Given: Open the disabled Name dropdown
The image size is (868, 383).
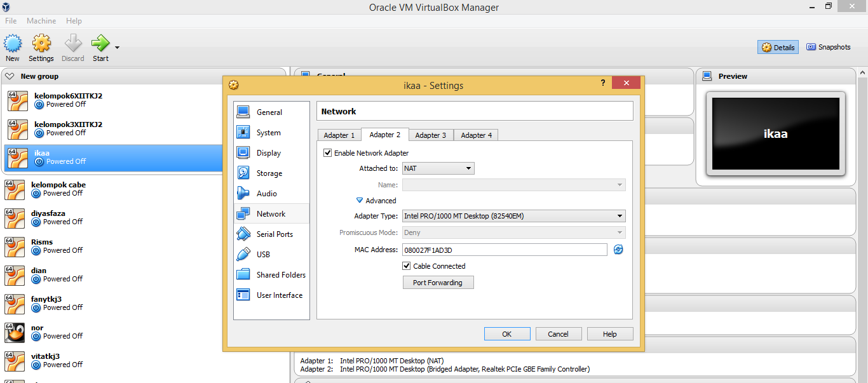Looking at the screenshot, I should coord(513,185).
